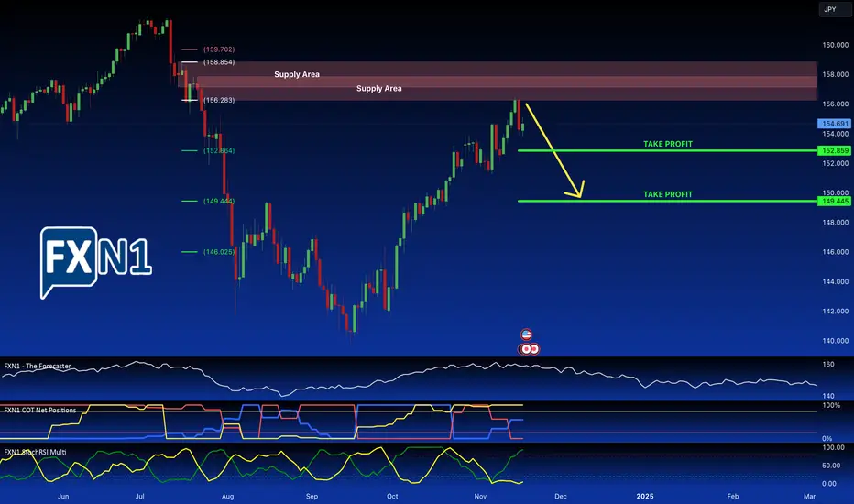Select 156.000 on the price scale
The height and width of the screenshot is (504, 854).
pos(835,104)
